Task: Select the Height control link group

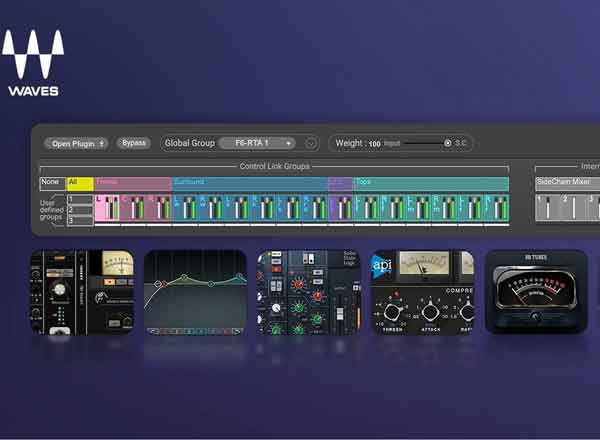Action: click(340, 183)
